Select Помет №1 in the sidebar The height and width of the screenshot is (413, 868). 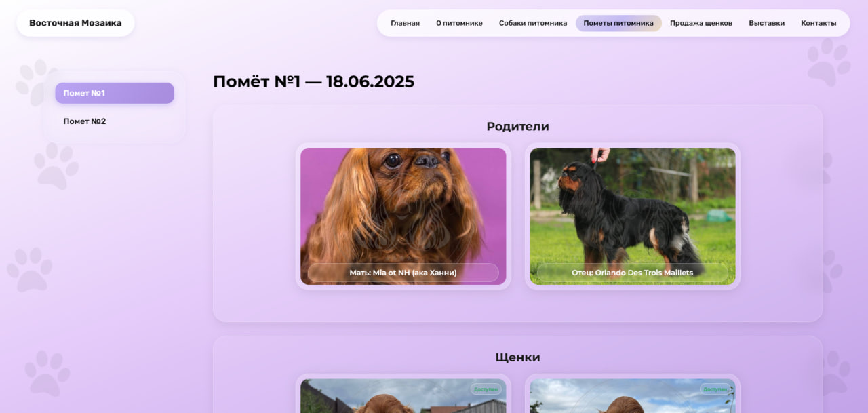114,93
